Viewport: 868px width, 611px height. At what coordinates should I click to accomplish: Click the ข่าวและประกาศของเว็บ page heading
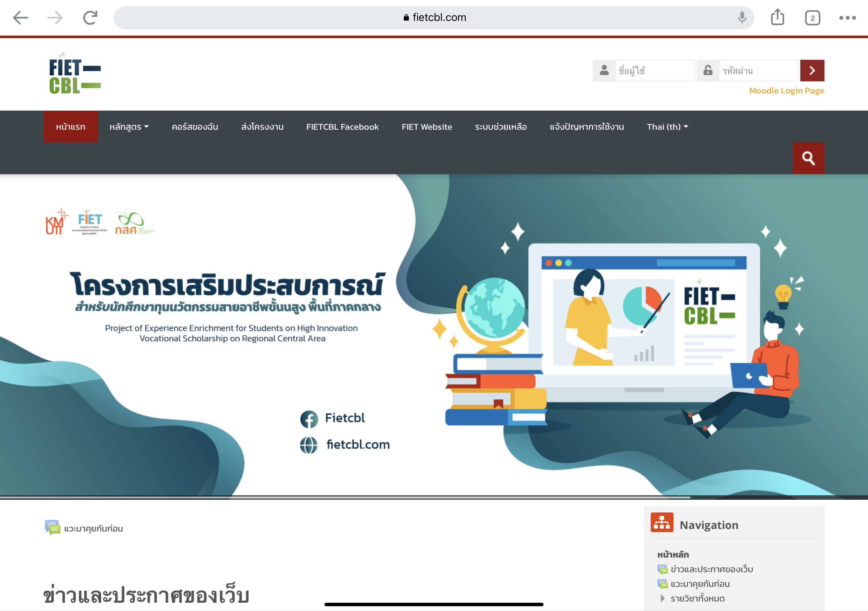[x=146, y=594]
